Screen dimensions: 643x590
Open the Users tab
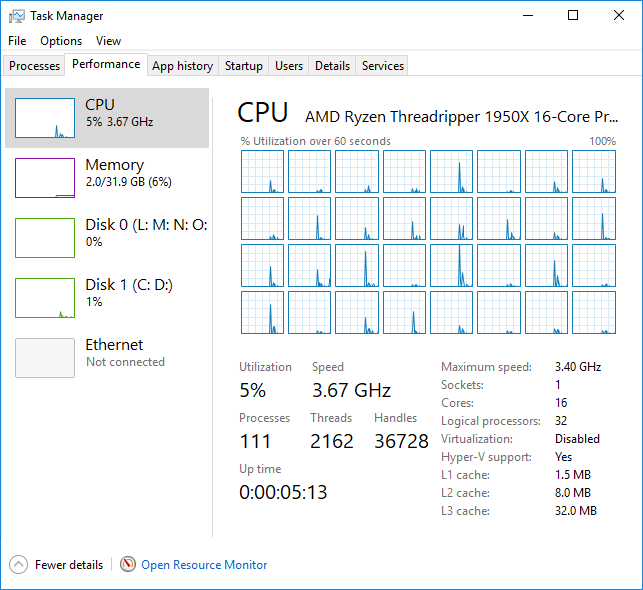click(x=289, y=66)
